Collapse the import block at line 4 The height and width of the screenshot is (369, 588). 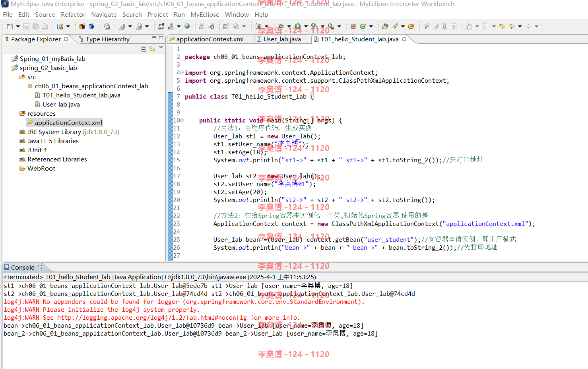click(182, 72)
